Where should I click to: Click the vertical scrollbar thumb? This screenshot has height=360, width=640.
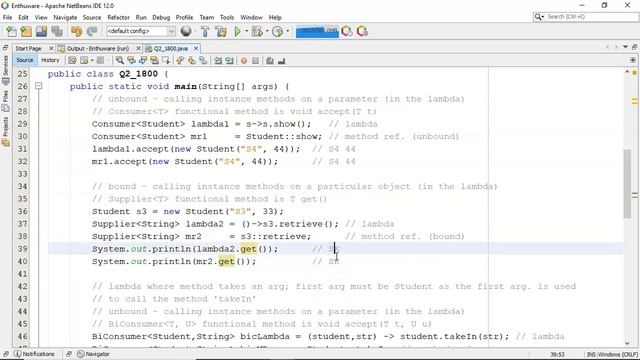(x=627, y=184)
